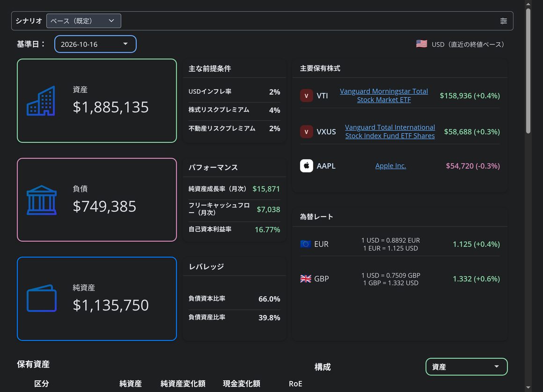Viewport: 543px width, 392px height.
Task: Click the VXUS Vanguard logo icon
Action: 306,132
